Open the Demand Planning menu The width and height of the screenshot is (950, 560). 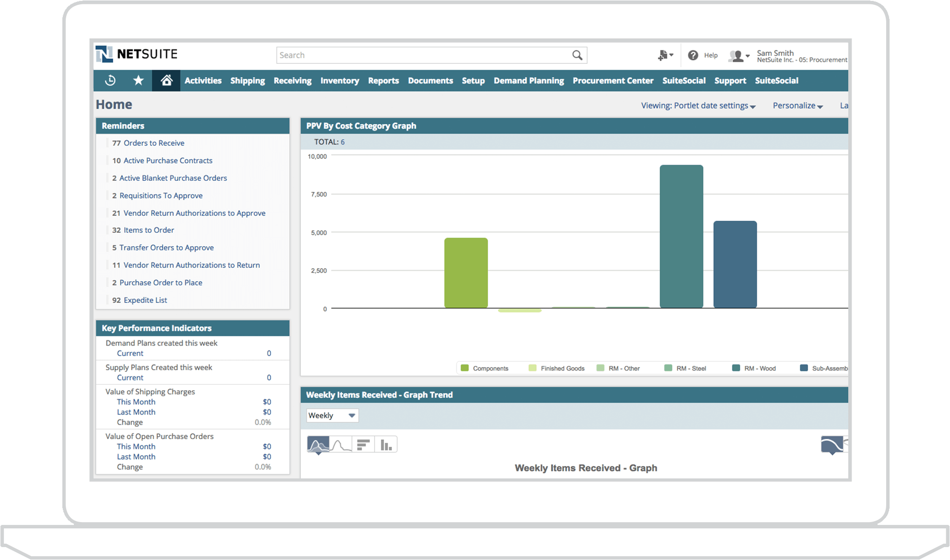tap(528, 81)
